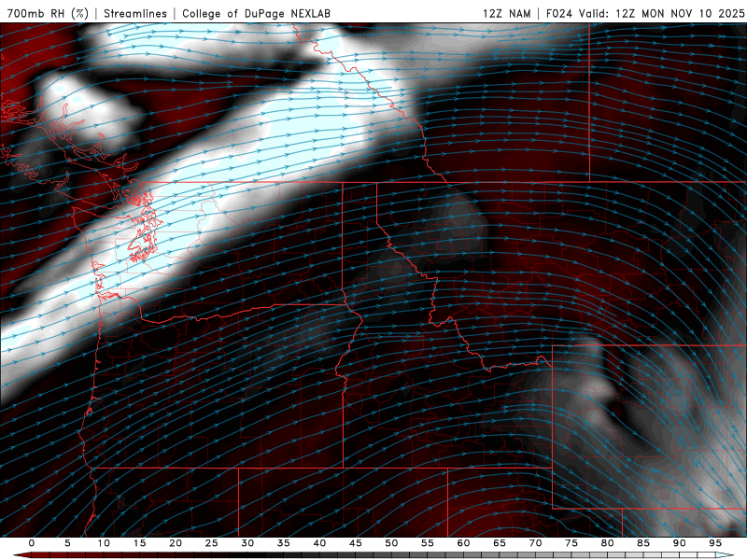Click the colorbar label "50"
Viewport: 747px width, 560px height.
click(x=391, y=543)
